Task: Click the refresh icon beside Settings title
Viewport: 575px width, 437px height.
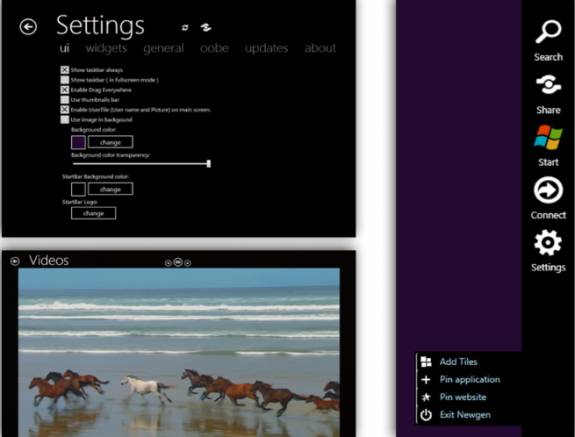Action: (185, 27)
